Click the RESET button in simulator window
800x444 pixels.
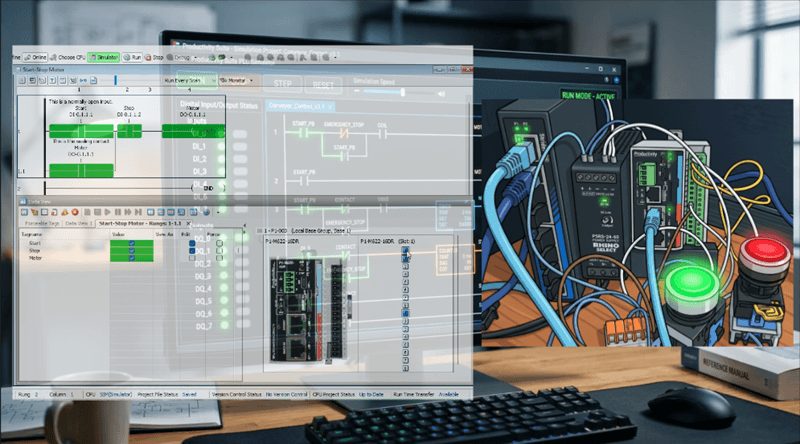(323, 85)
